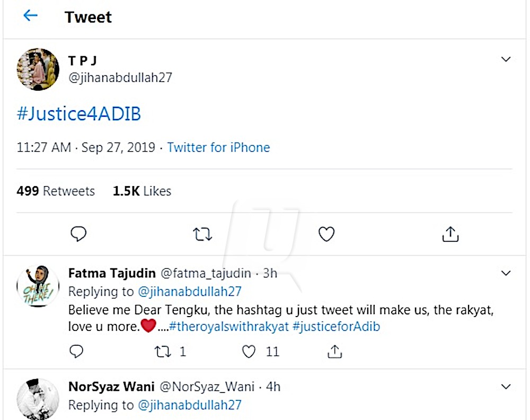The width and height of the screenshot is (530, 420).
Task: Reply to the main #Justice4ADIB tweet
Action: 78,234
